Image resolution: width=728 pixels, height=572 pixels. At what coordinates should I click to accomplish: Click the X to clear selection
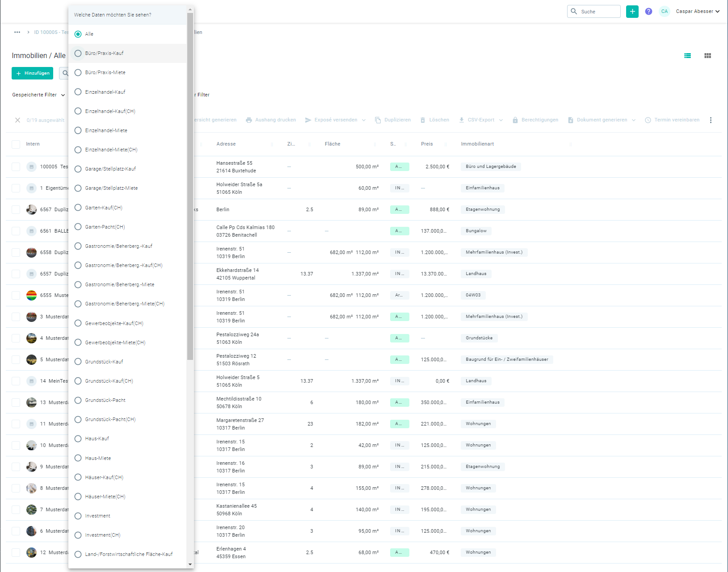click(17, 120)
